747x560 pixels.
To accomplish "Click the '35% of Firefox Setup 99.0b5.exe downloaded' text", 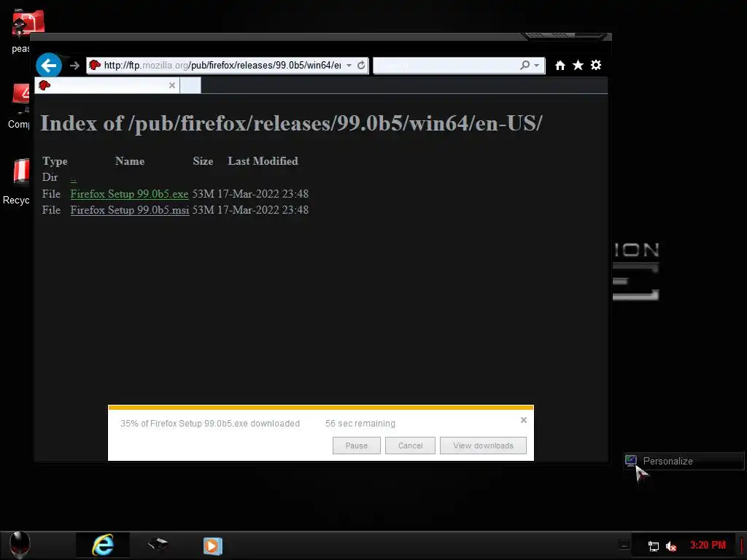I will [x=209, y=424].
